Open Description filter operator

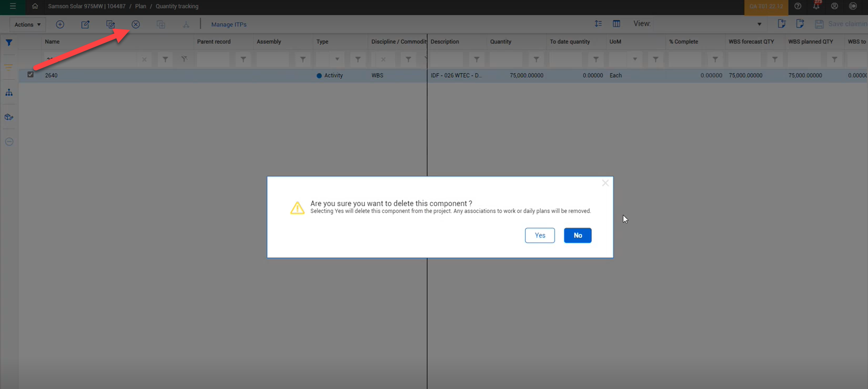(477, 59)
